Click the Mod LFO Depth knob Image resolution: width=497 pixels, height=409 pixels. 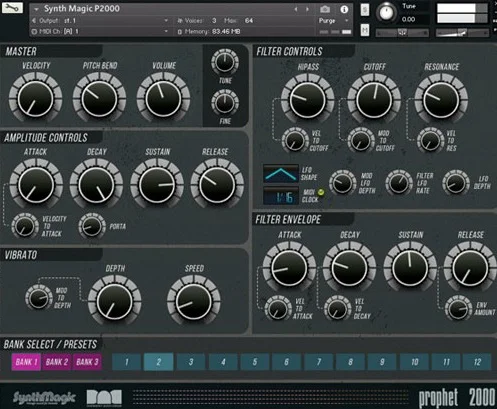pyautogui.click(x=343, y=183)
